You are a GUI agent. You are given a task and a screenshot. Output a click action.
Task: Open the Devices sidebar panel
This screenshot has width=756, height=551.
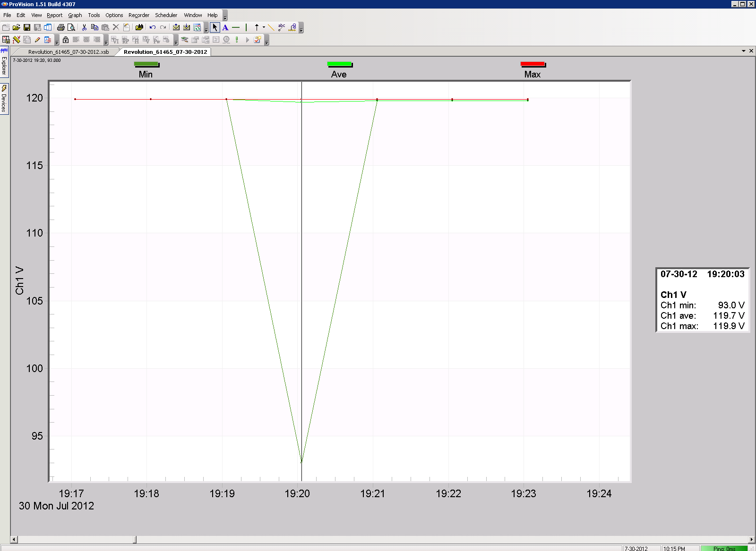tap(4, 97)
